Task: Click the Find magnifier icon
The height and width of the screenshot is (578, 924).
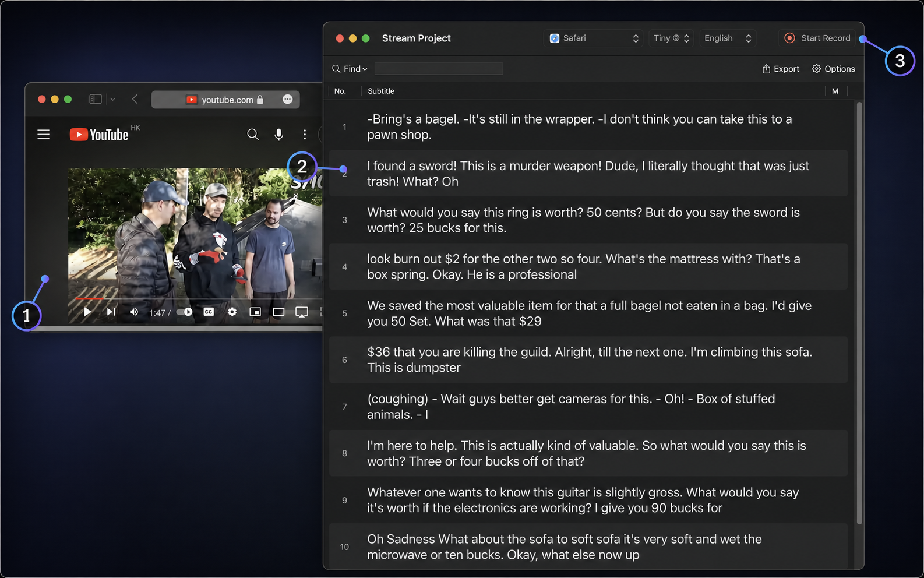Action: pyautogui.click(x=336, y=69)
